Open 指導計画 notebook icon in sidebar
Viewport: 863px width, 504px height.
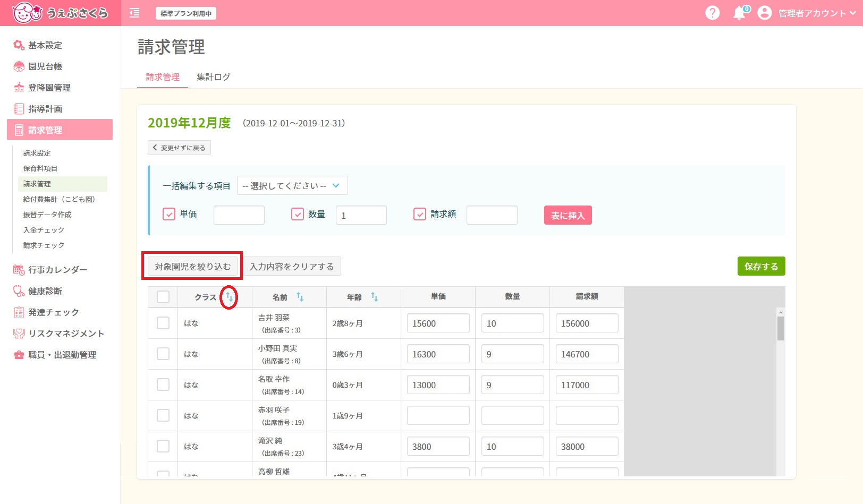tap(19, 109)
